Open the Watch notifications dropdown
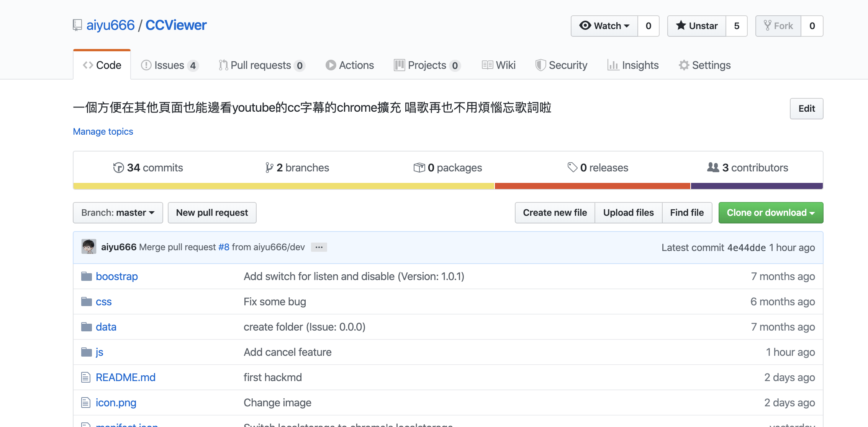This screenshot has width=868, height=427. pos(604,26)
